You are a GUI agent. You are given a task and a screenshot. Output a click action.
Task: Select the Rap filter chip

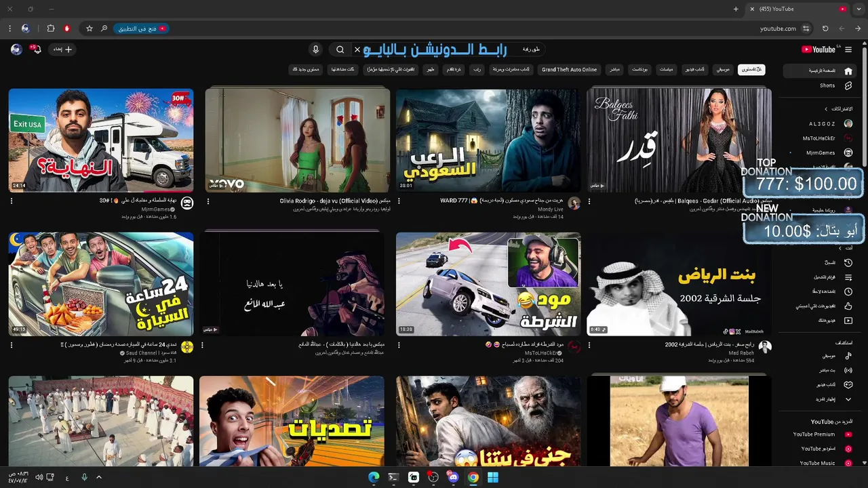pyautogui.click(x=477, y=69)
